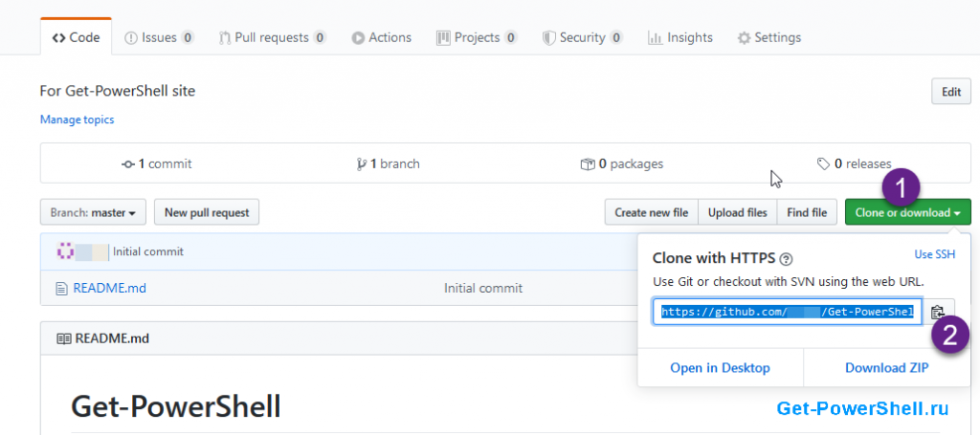This screenshot has width=980, height=435.
Task: View the 0 releases page
Action: click(854, 164)
